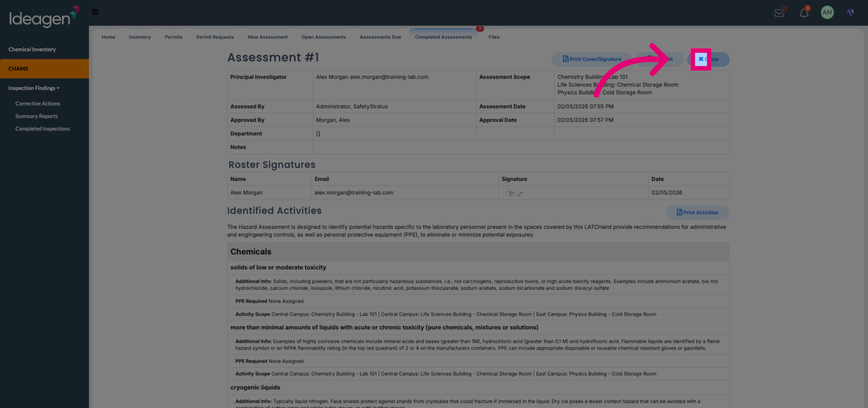This screenshot has width=868, height=408.
Task: Click 'Physics Building: Cold Storage Room' scope line
Action: tap(604, 93)
